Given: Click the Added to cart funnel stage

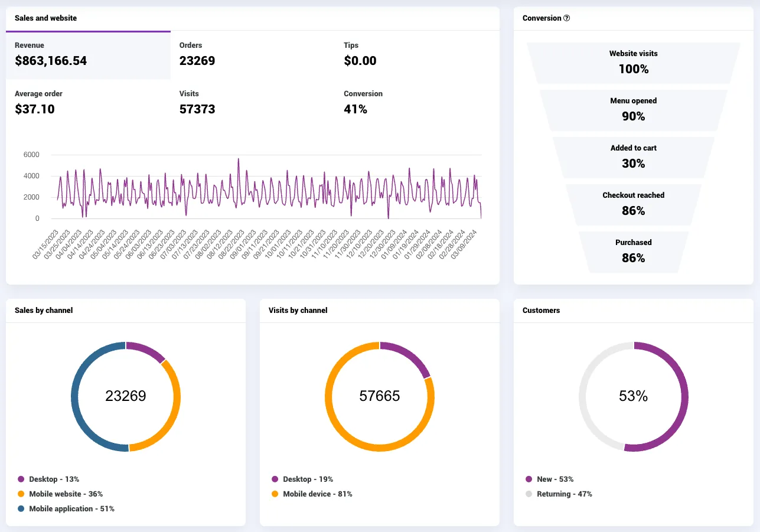Looking at the screenshot, I should click(x=634, y=157).
